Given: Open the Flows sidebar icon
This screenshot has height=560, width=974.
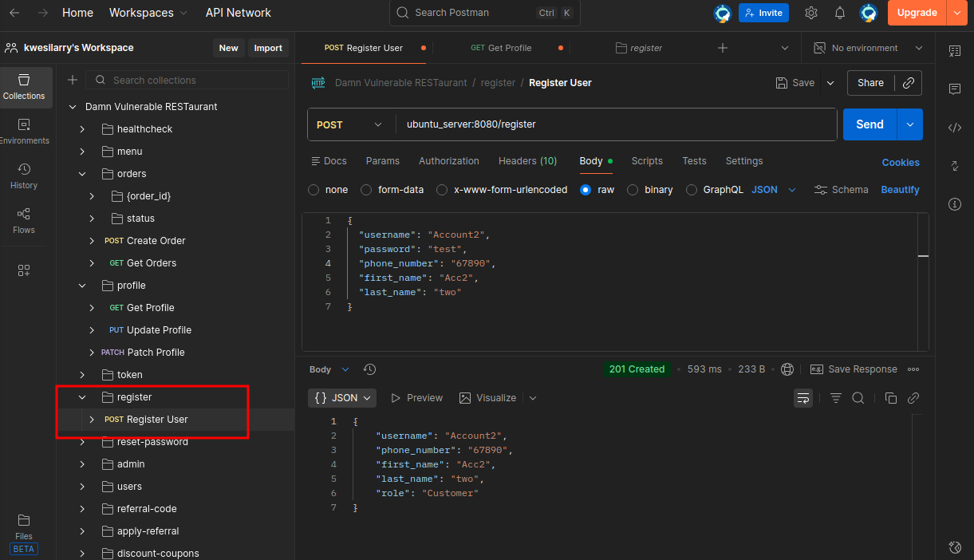Looking at the screenshot, I should point(24,220).
